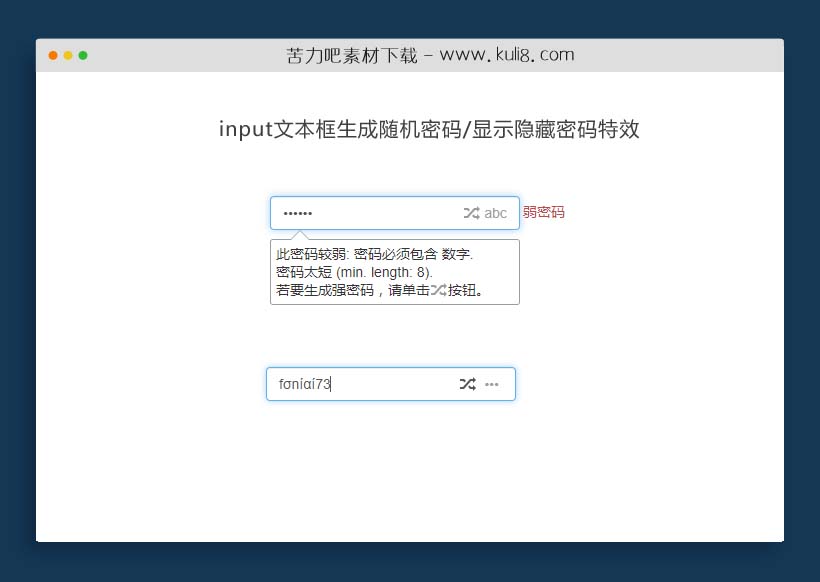Screen dimensions: 820x582
Task: Click the page heading about random passwords
Action: pyautogui.click(x=430, y=130)
